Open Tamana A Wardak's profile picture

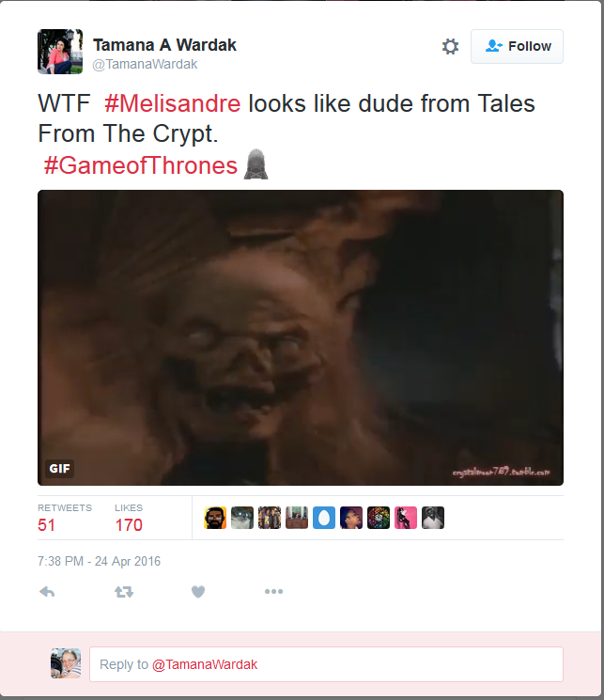(x=60, y=52)
